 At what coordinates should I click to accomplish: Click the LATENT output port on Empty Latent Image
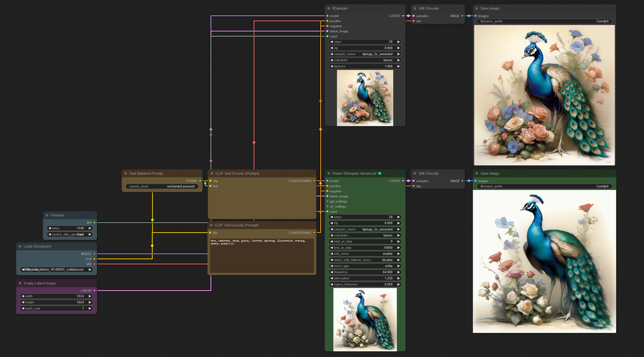tap(94, 291)
